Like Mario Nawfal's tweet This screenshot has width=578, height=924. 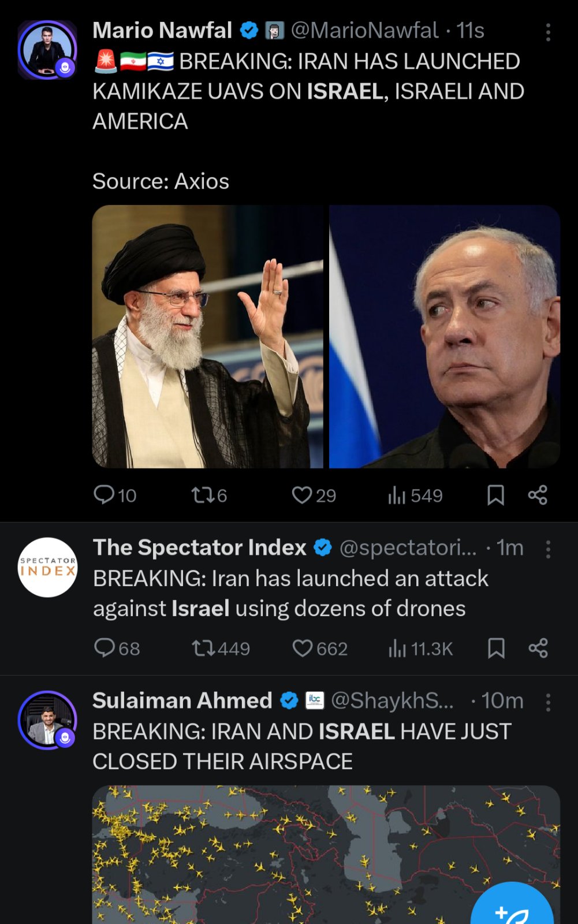(x=302, y=495)
